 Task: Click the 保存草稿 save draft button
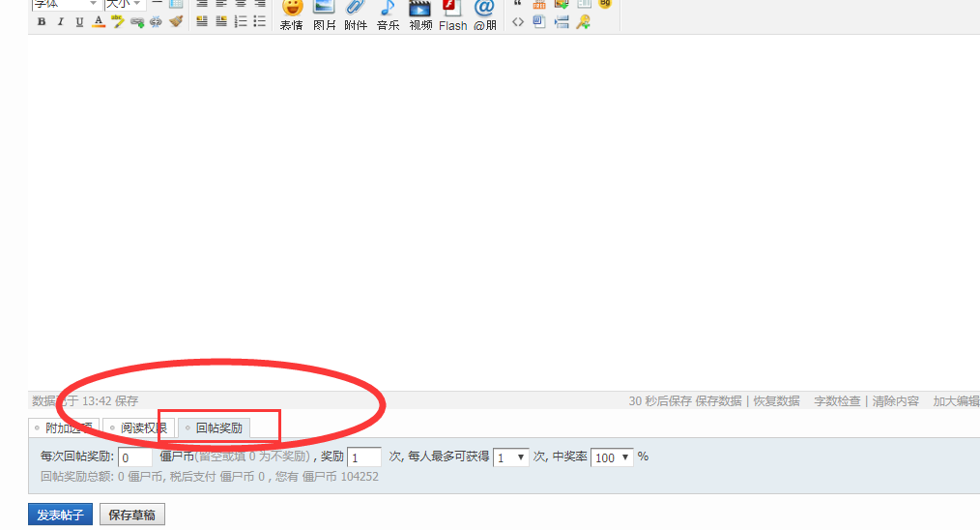[x=131, y=515]
